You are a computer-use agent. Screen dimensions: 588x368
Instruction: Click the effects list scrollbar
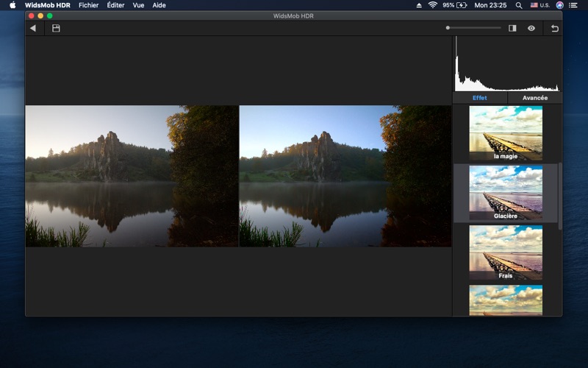[x=560, y=196]
